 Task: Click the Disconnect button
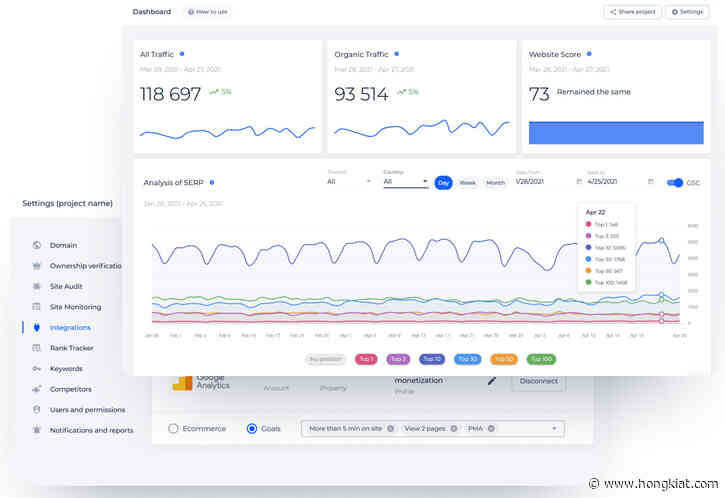tap(538, 381)
